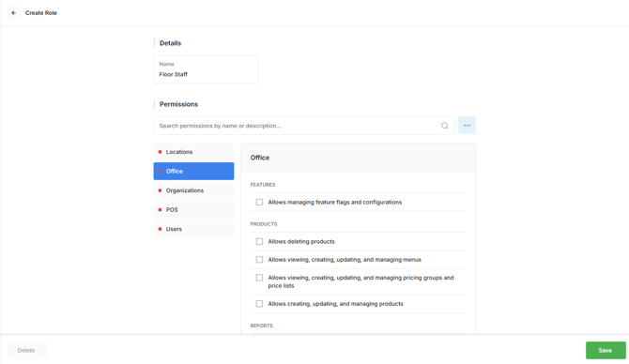Click the 'Permissions' section heading
629x364 pixels.
pyautogui.click(x=179, y=104)
